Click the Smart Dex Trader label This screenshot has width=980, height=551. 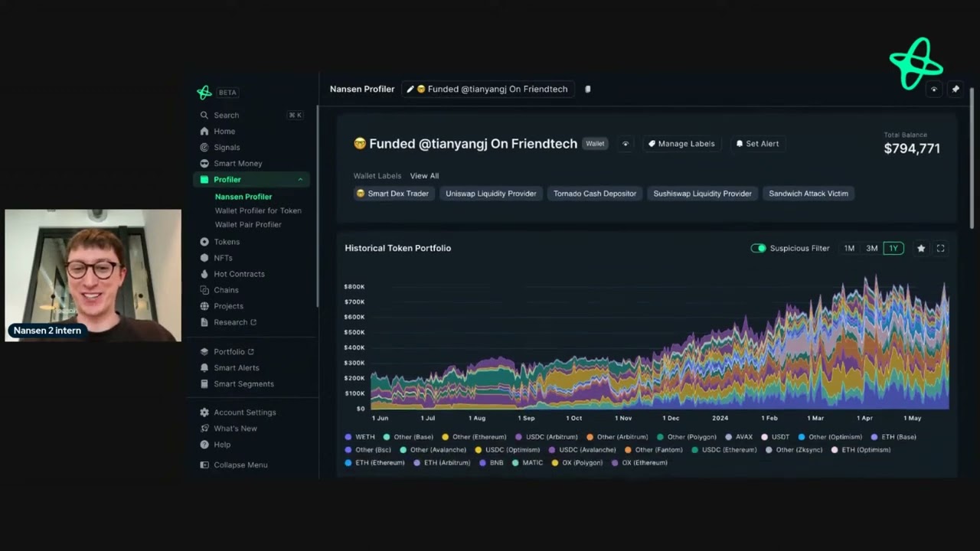392,194
